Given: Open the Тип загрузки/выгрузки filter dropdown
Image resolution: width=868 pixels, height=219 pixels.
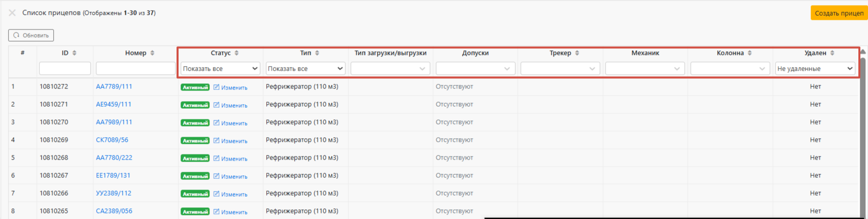Looking at the screenshot, I should click(x=390, y=69).
